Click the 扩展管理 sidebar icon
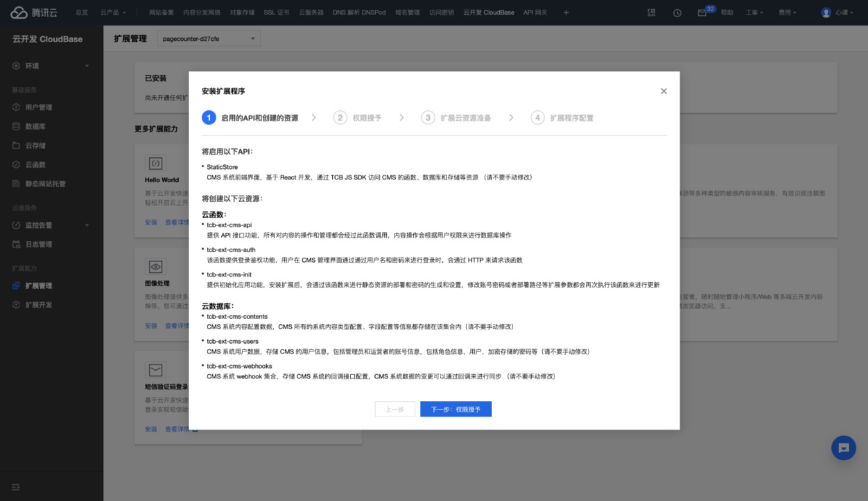This screenshot has height=501, width=868. coord(16,286)
